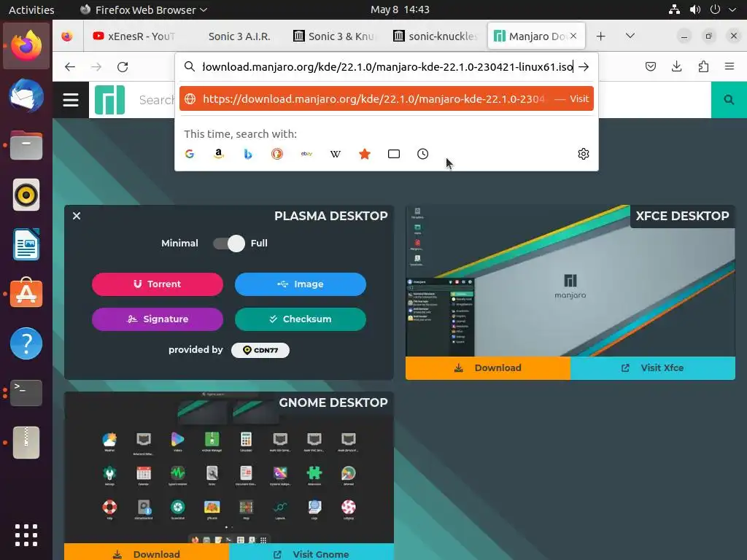Expand the Firefox Web Browser app menu
This screenshot has width=747, height=560.
[144, 9]
